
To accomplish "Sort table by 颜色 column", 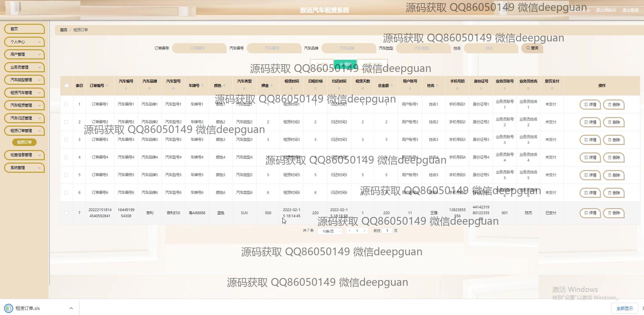I will point(224,86).
